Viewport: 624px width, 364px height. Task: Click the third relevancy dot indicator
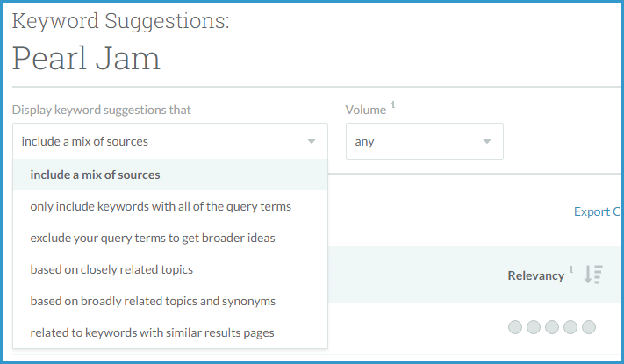pyautogui.click(x=552, y=327)
